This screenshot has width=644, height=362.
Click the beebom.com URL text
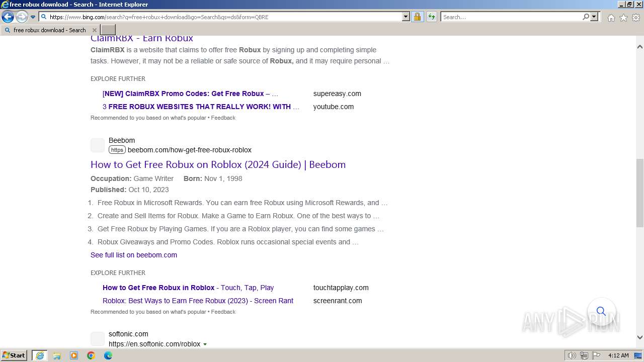pos(189,150)
